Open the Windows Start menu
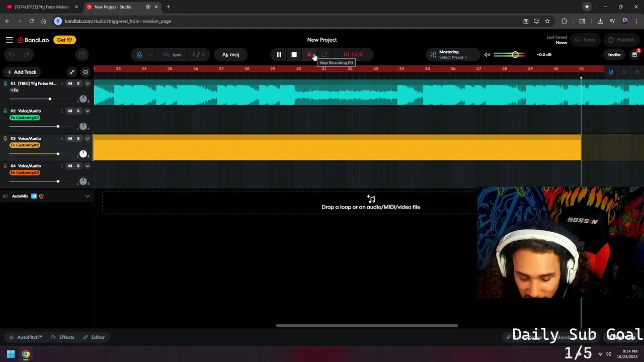 pyautogui.click(x=11, y=354)
